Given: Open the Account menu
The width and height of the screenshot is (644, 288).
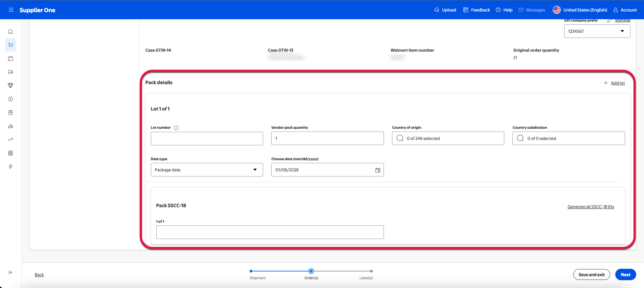Looking at the screenshot, I should 625,10.
